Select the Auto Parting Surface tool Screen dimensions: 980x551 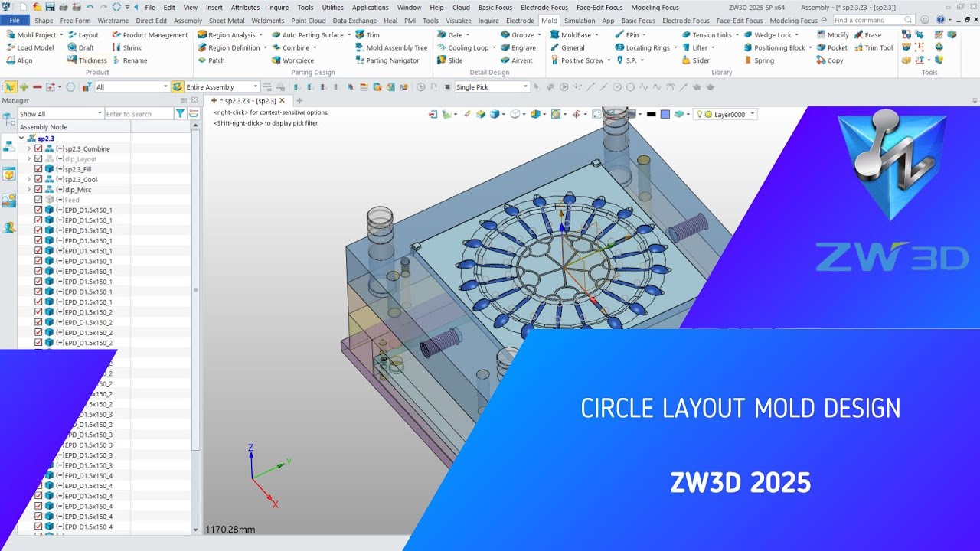[311, 35]
